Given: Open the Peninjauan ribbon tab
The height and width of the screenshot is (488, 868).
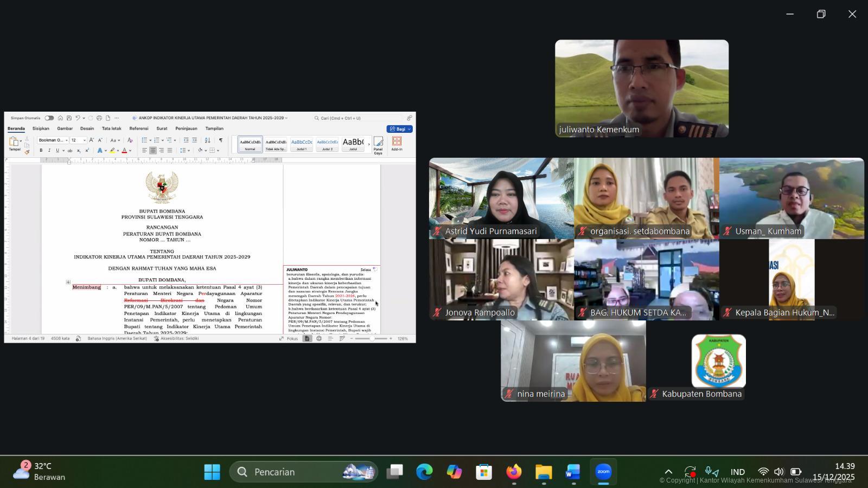Looking at the screenshot, I should [186, 129].
